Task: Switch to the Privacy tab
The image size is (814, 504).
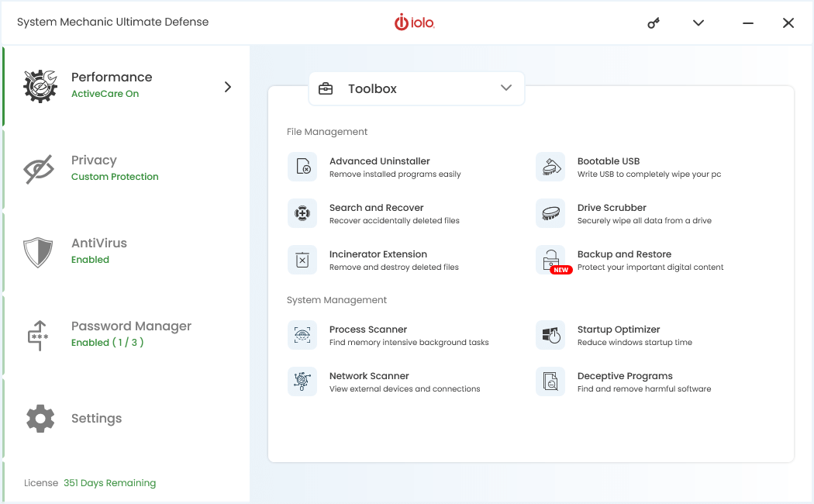Action: pyautogui.click(x=93, y=167)
